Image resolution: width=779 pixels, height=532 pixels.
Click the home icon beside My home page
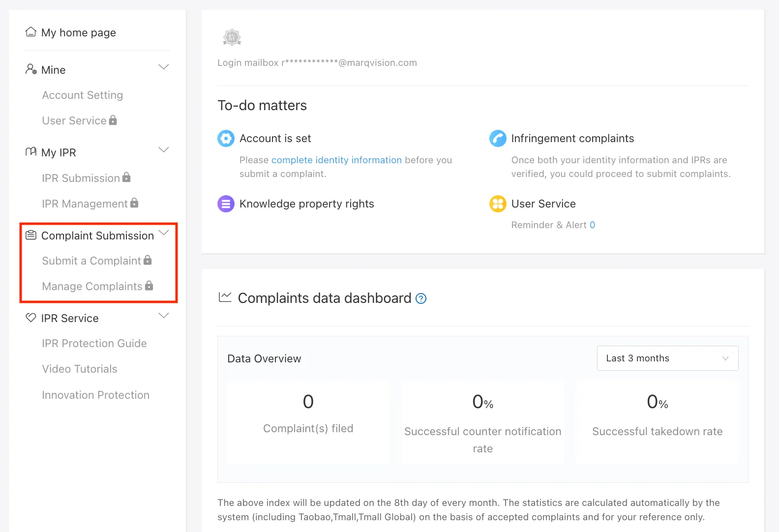coord(31,32)
